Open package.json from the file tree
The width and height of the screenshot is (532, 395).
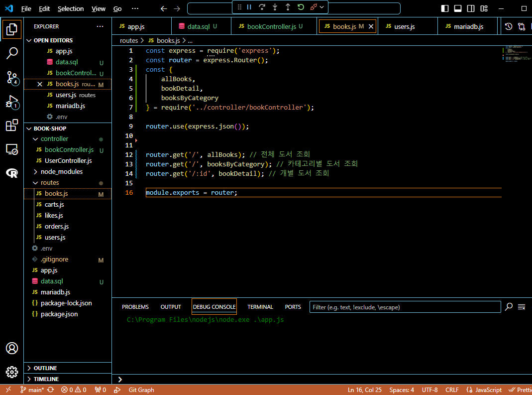68,314
